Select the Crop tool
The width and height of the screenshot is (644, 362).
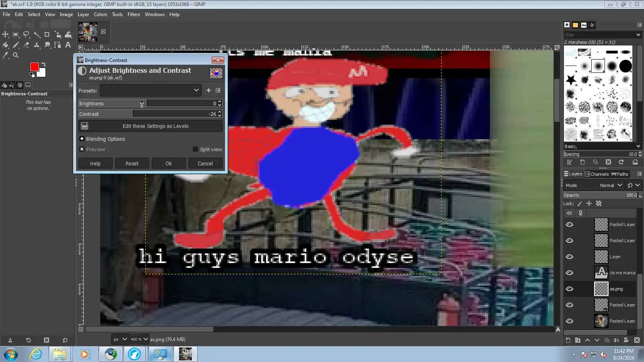(x=47, y=35)
